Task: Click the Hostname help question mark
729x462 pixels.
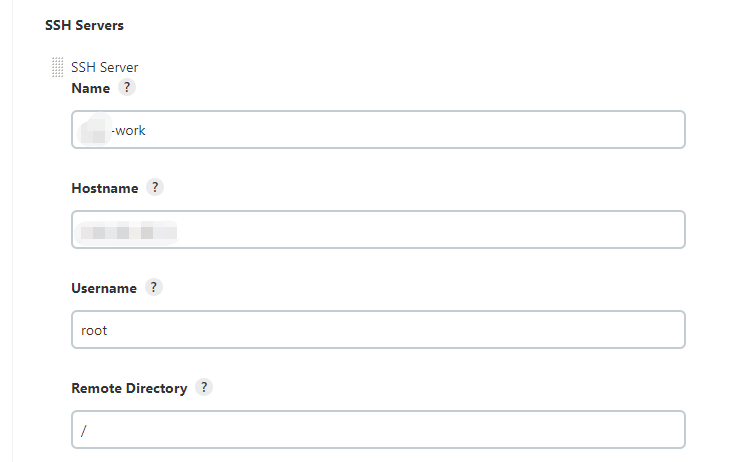Action: coord(155,187)
